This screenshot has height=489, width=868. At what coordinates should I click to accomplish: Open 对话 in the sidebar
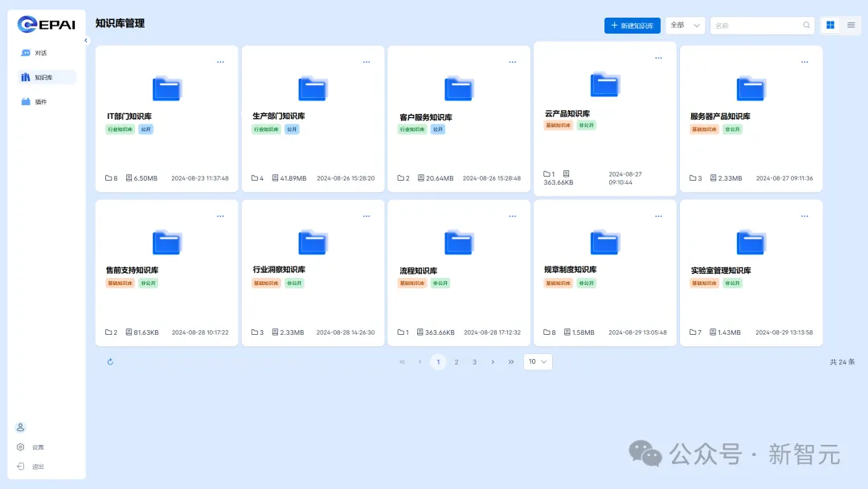(x=40, y=53)
